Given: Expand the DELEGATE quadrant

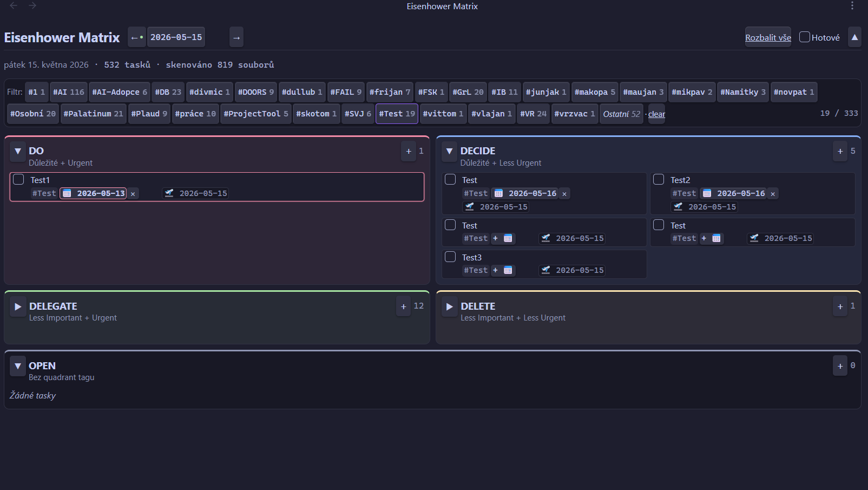Looking at the screenshot, I should (18, 307).
